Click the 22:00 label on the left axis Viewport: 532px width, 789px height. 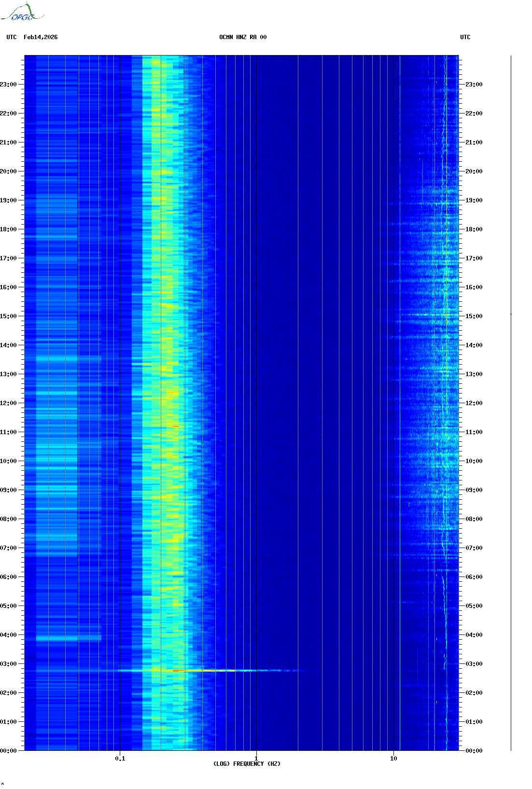click(8, 113)
